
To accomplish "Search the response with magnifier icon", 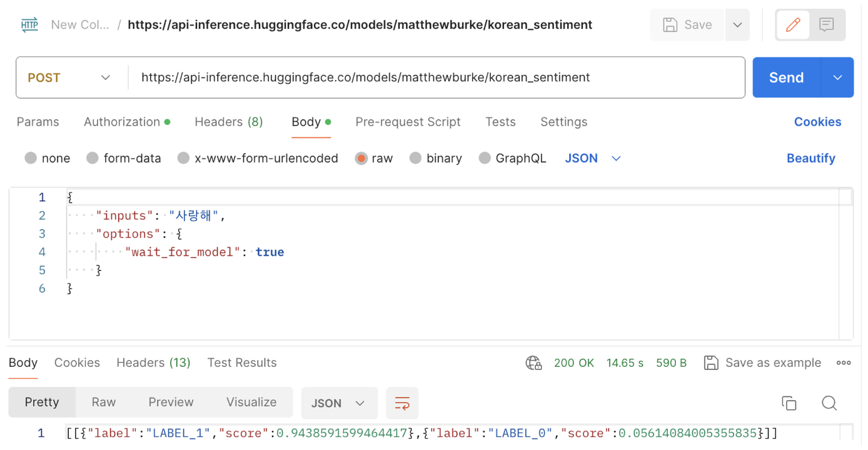I will (829, 403).
